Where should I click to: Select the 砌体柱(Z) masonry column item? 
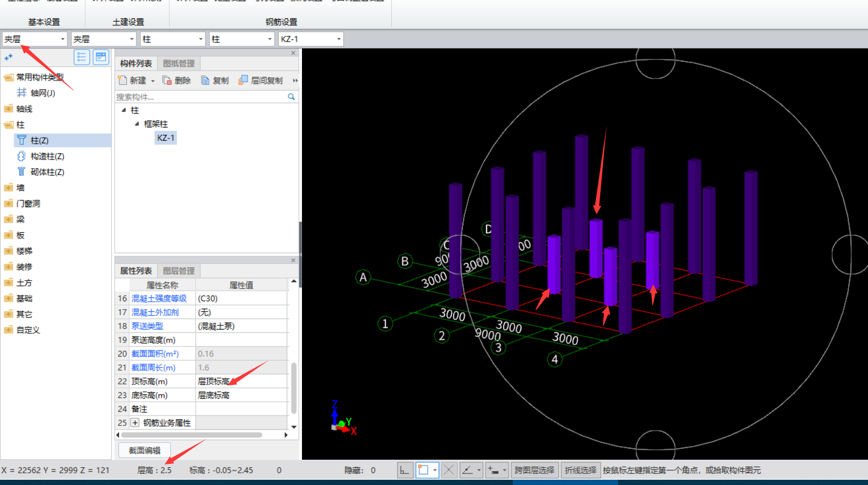coord(41,172)
